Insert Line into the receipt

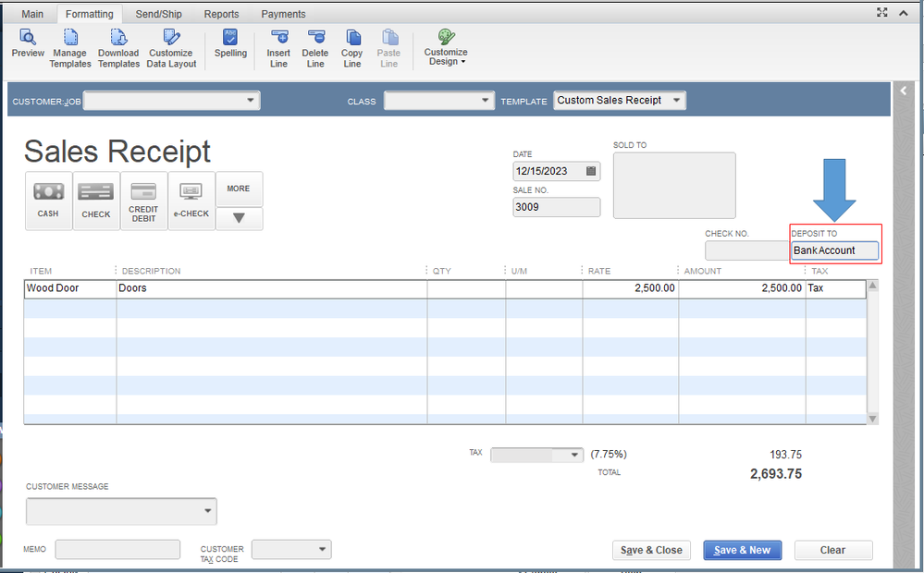[278, 48]
